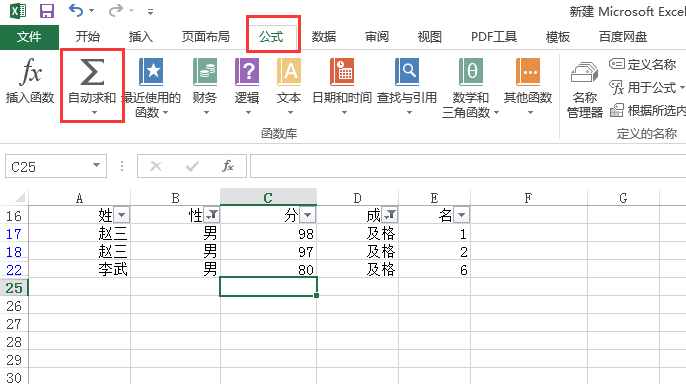686x384 pixels.
Task: Open the Text functions icon
Action: click(289, 72)
